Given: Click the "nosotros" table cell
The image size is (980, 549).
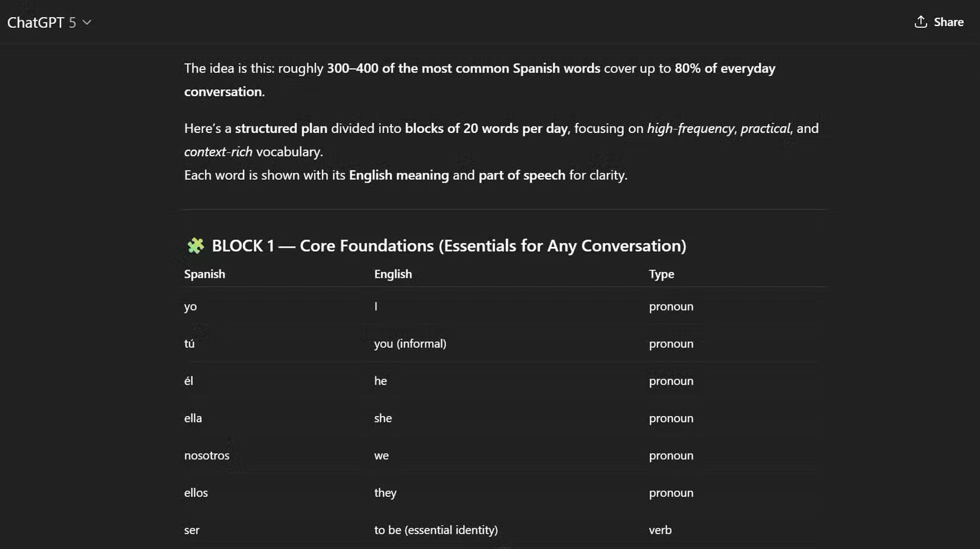Looking at the screenshot, I should (207, 456).
